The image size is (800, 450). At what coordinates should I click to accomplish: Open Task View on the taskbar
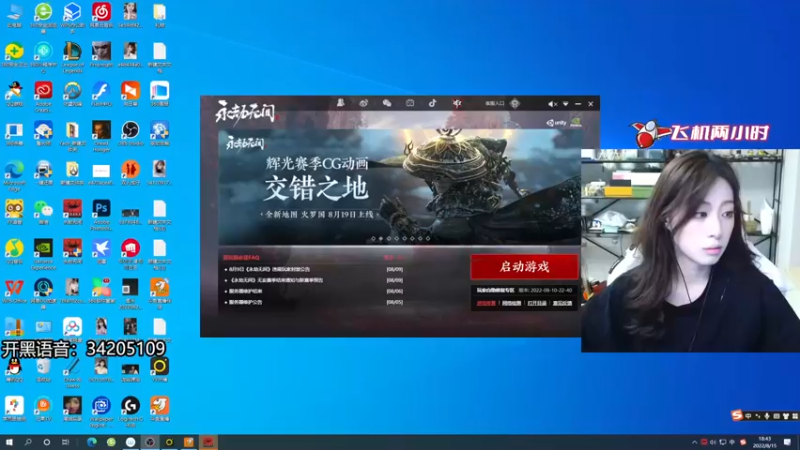tap(65, 442)
